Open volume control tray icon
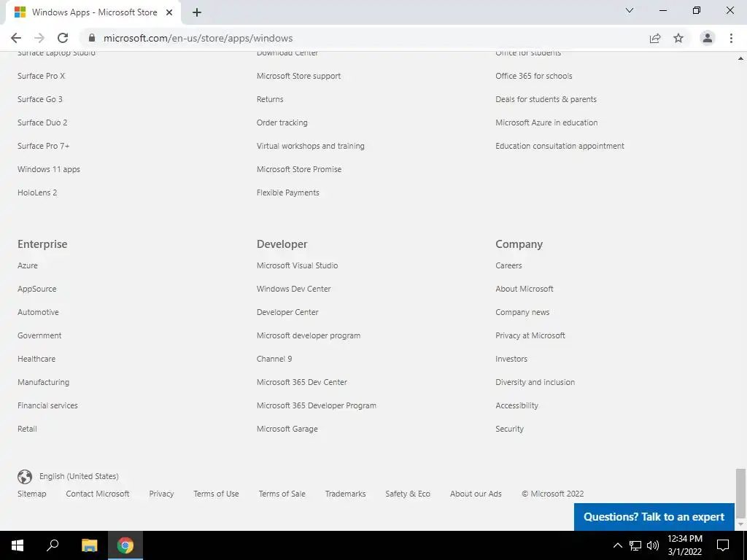 (x=653, y=545)
